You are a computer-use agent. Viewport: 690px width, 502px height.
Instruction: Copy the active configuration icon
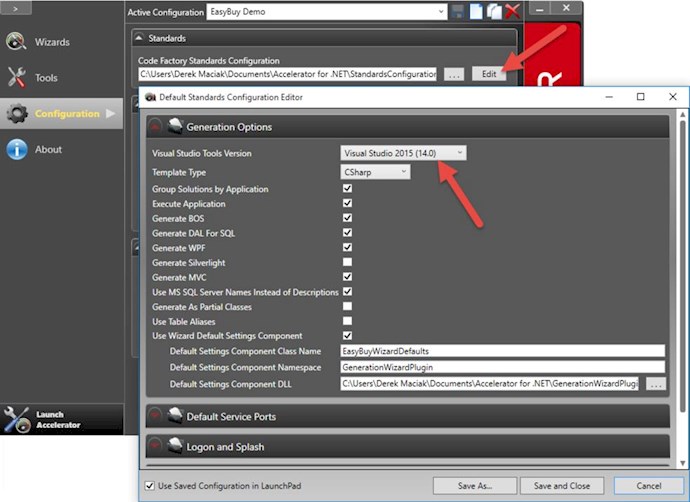pos(494,11)
